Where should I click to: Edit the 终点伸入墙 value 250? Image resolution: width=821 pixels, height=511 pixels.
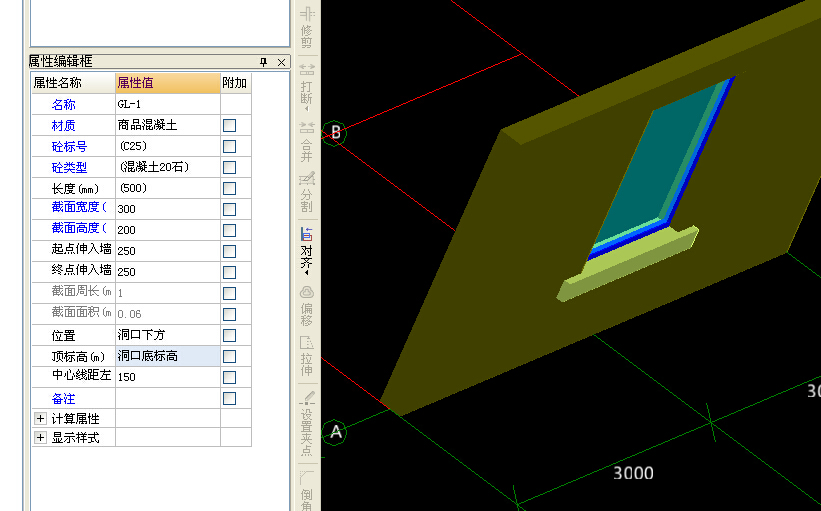(x=168, y=272)
